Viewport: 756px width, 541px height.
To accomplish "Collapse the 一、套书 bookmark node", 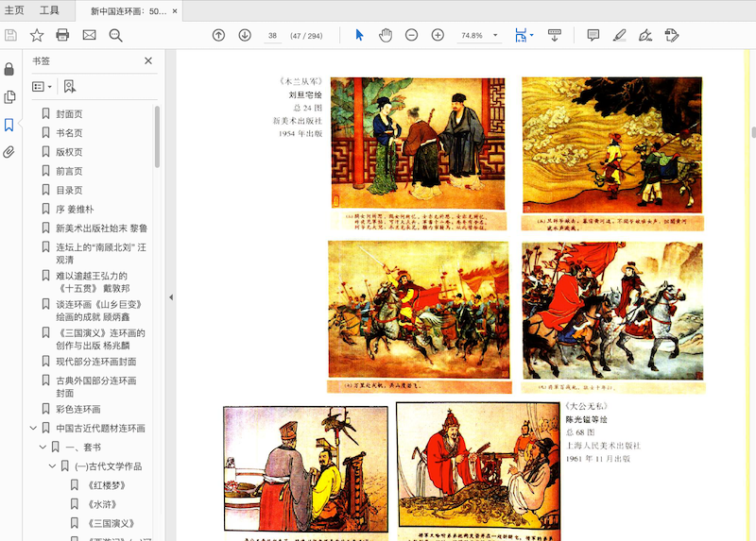I will coord(43,448).
